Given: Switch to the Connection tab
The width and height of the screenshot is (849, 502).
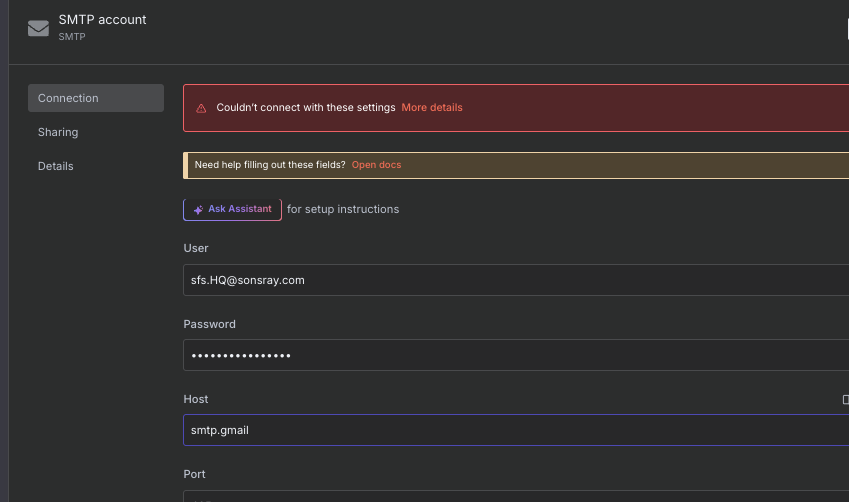Looking at the screenshot, I should (x=96, y=98).
